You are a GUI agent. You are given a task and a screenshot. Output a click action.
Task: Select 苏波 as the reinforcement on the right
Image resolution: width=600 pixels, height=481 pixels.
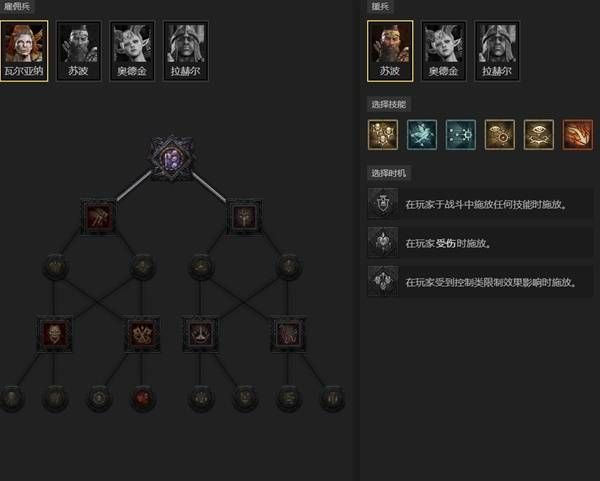coord(390,51)
